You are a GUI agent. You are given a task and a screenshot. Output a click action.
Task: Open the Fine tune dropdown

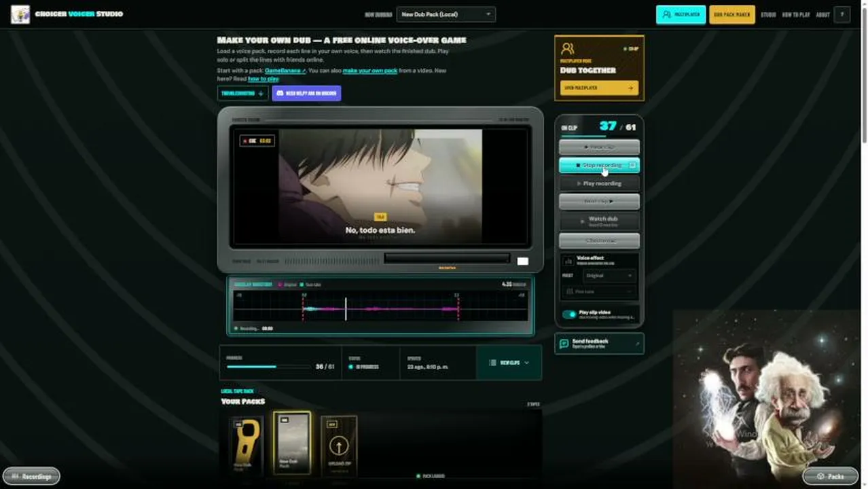pos(599,291)
